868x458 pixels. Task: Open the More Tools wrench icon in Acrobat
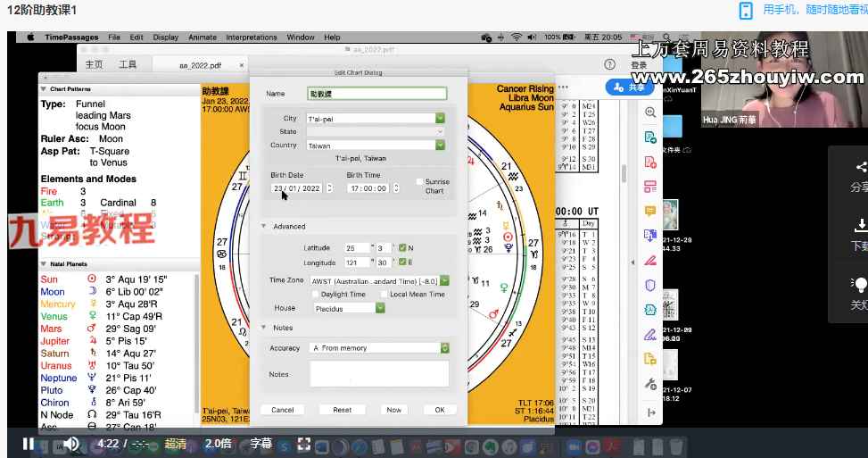650,384
